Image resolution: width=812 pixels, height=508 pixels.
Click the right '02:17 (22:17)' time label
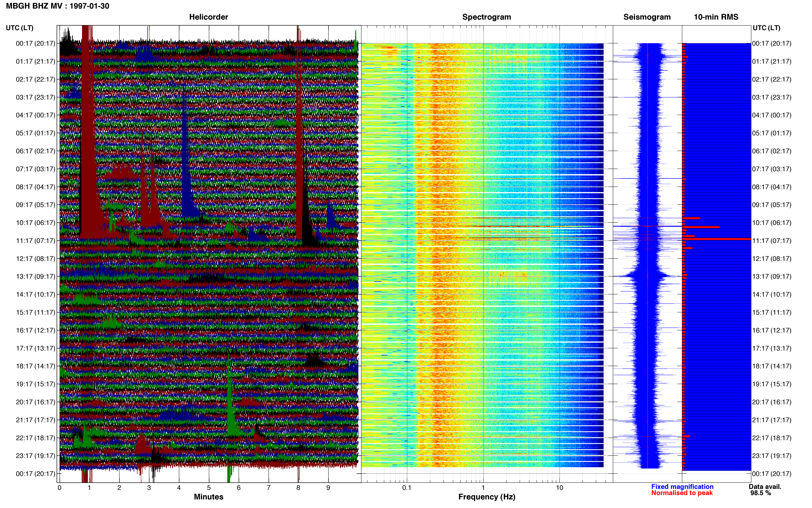click(772, 79)
